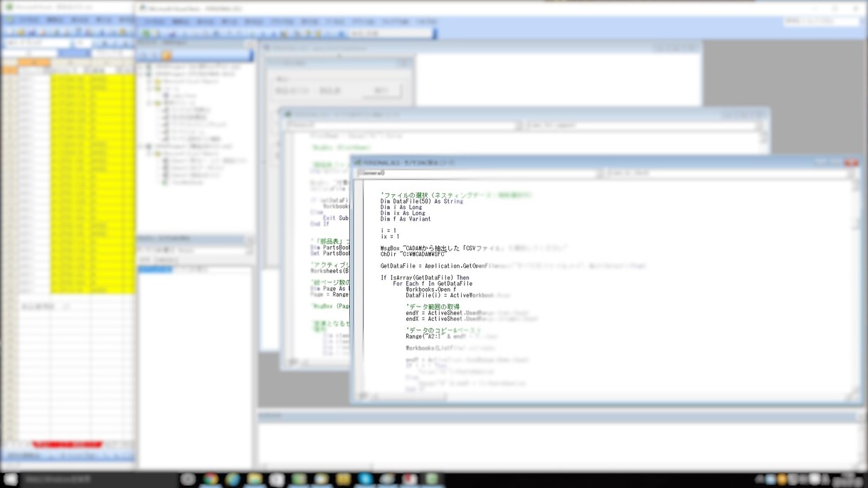Click the Windows taskbar search box
The height and width of the screenshot is (488, 868).
[x=98, y=480]
